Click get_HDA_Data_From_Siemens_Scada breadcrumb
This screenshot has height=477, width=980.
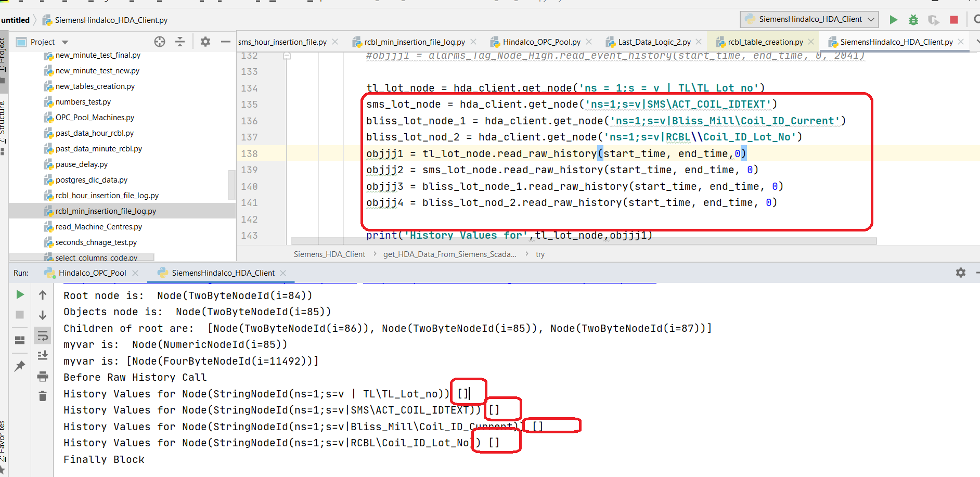(449, 254)
